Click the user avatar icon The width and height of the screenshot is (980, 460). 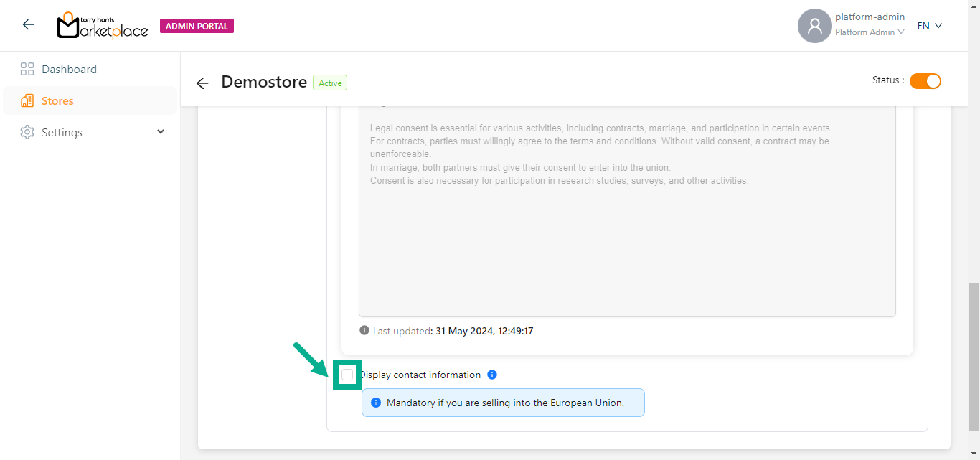(814, 26)
